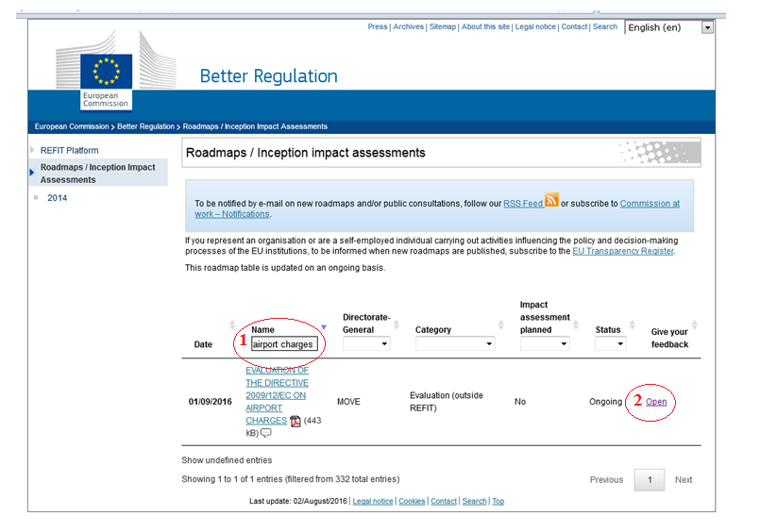
Task: Click the Ongoing status cell
Action: [x=605, y=402]
